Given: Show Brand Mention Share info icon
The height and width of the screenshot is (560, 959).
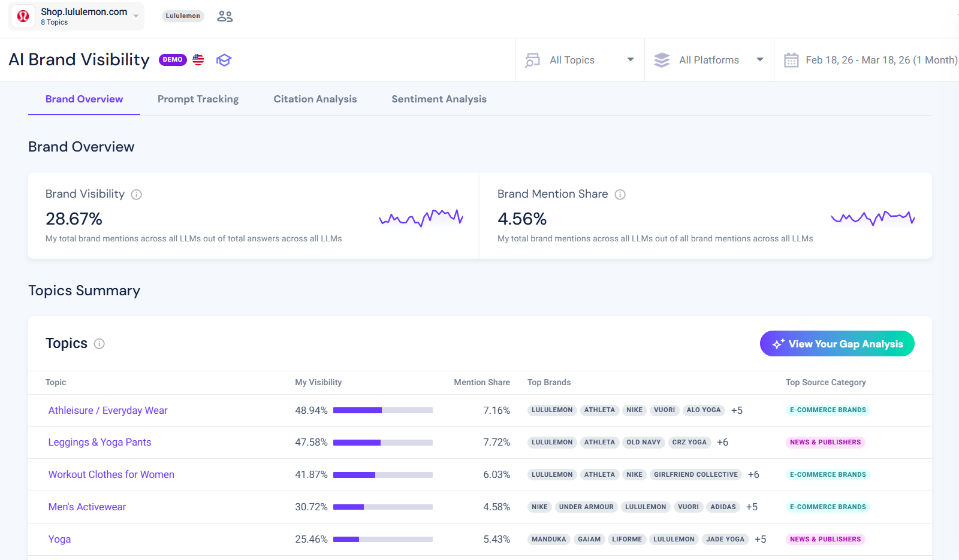Looking at the screenshot, I should tap(620, 195).
